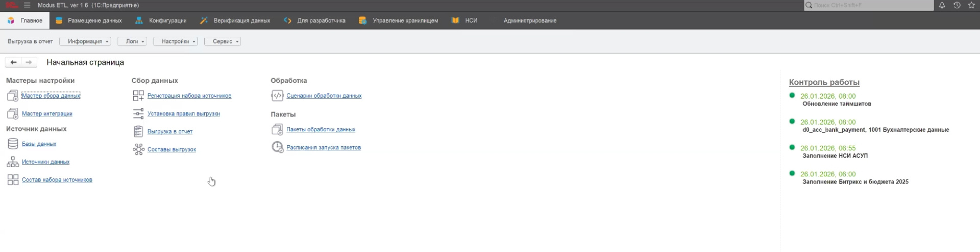Open the Верификация данных section
Image resolution: width=980 pixels, height=252 pixels.
coord(235,20)
